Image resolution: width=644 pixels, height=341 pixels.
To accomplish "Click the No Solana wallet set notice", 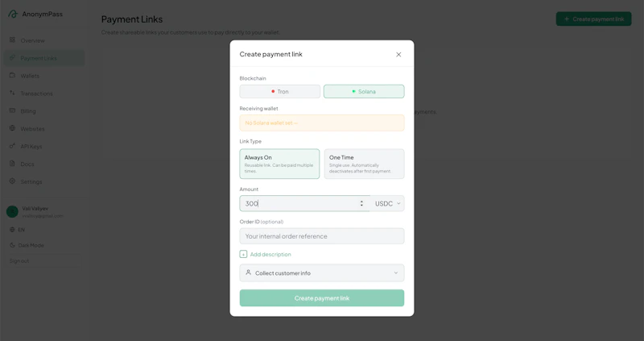I will click(x=322, y=123).
